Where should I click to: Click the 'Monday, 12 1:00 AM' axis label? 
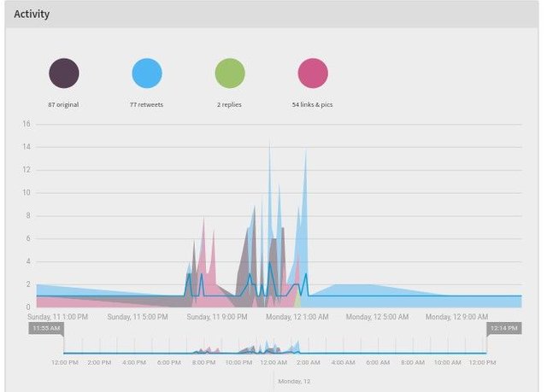(297, 317)
